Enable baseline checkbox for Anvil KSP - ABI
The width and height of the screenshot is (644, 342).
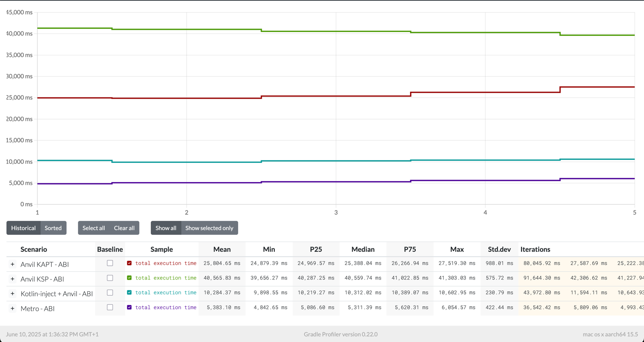click(x=110, y=278)
